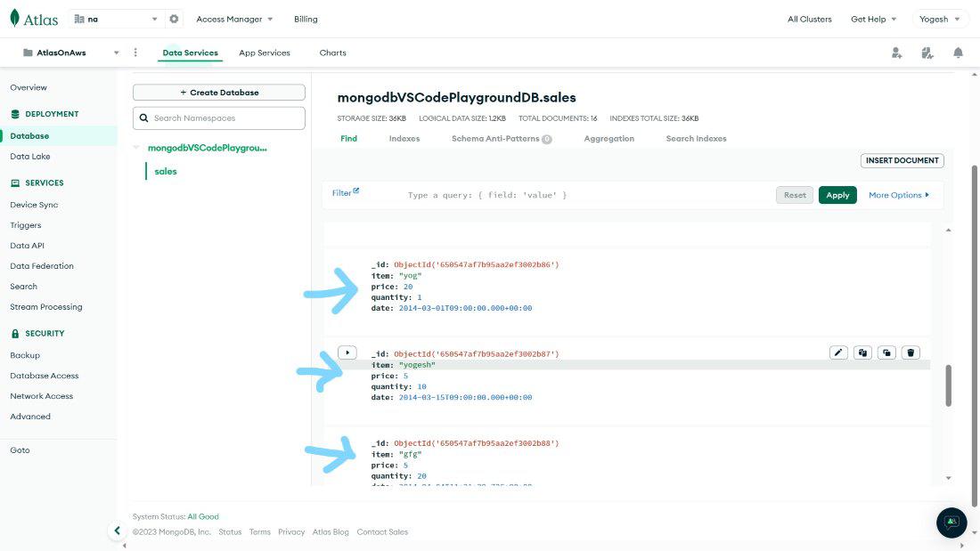Open Backup in the sidebar
The height and width of the screenshot is (551, 980).
coord(25,355)
